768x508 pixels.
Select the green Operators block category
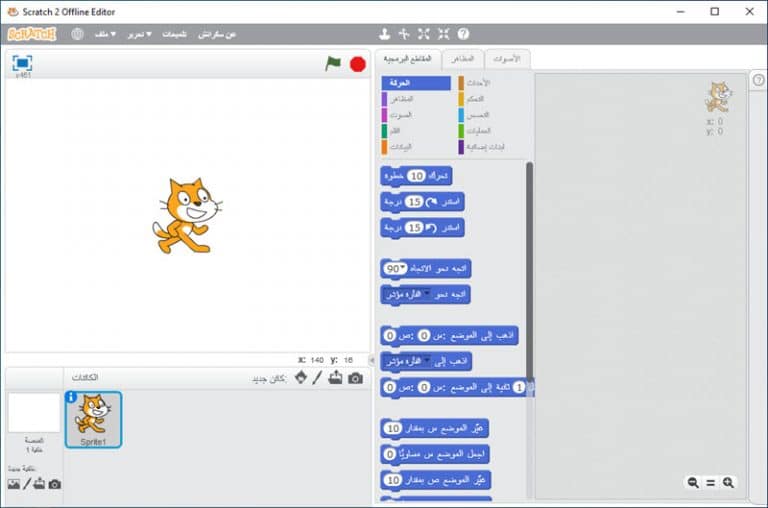[x=492, y=131]
